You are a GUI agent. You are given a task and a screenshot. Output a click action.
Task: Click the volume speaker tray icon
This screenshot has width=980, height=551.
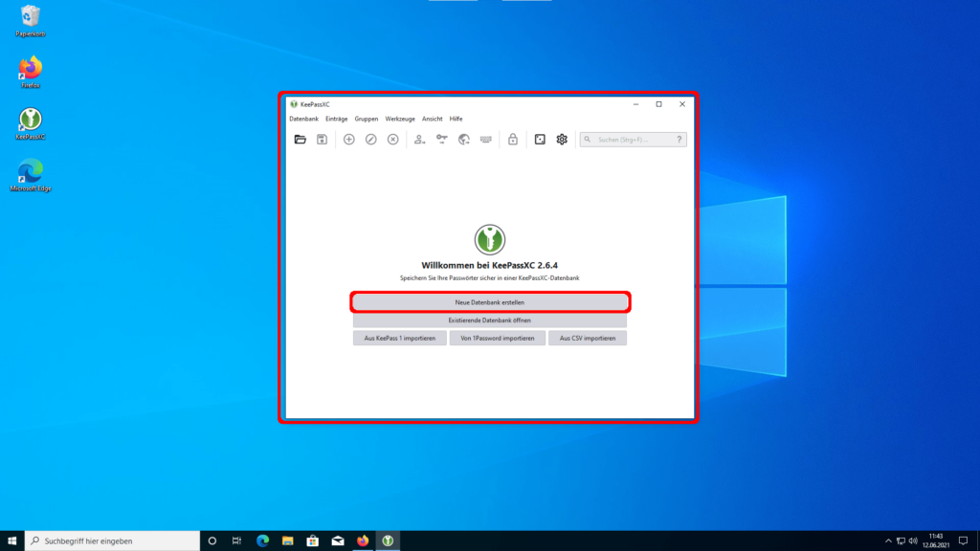[913, 541]
